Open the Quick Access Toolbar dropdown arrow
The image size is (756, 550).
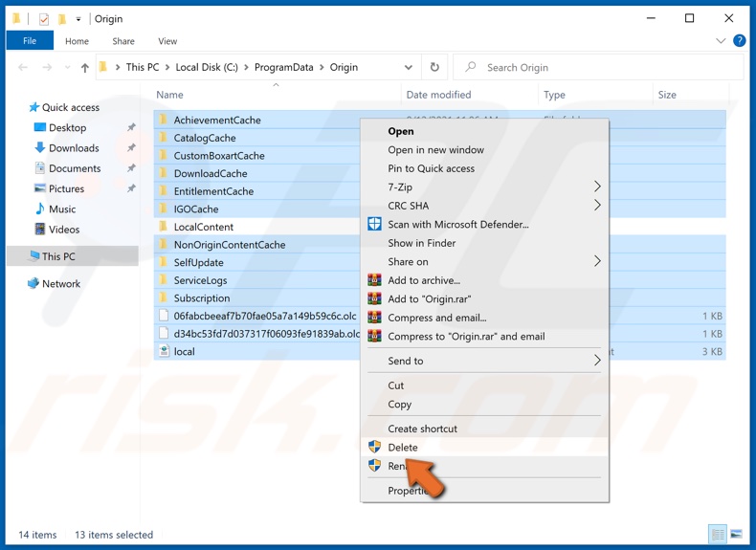click(78, 19)
